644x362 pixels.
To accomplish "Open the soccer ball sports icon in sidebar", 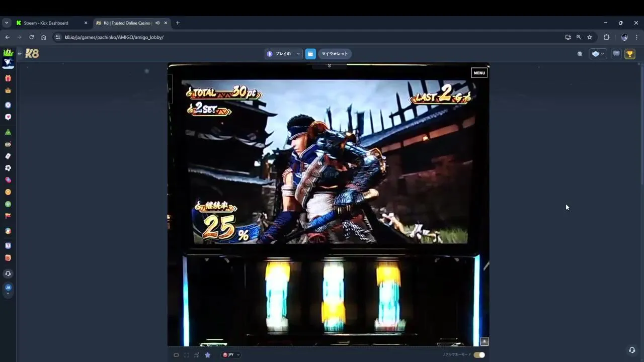I will (8, 168).
